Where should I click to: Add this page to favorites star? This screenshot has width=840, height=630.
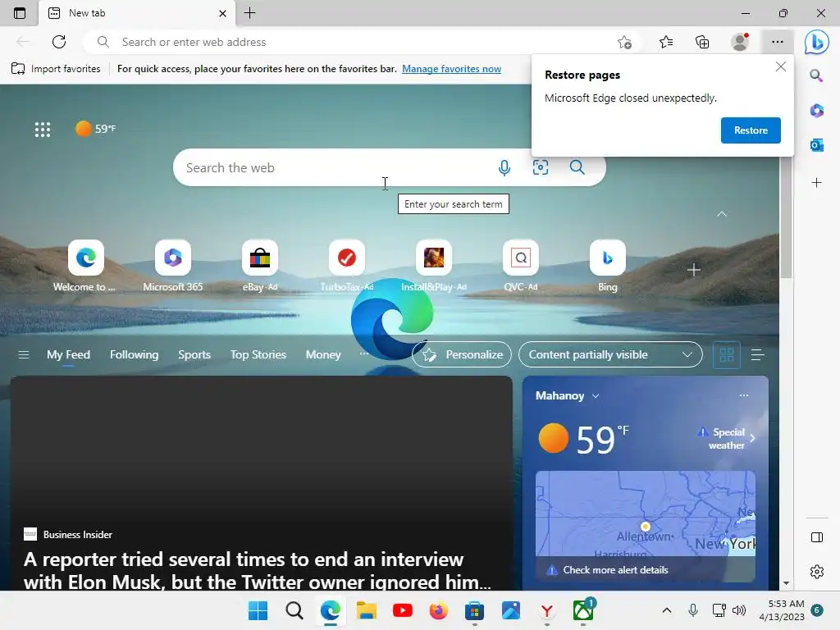[624, 42]
